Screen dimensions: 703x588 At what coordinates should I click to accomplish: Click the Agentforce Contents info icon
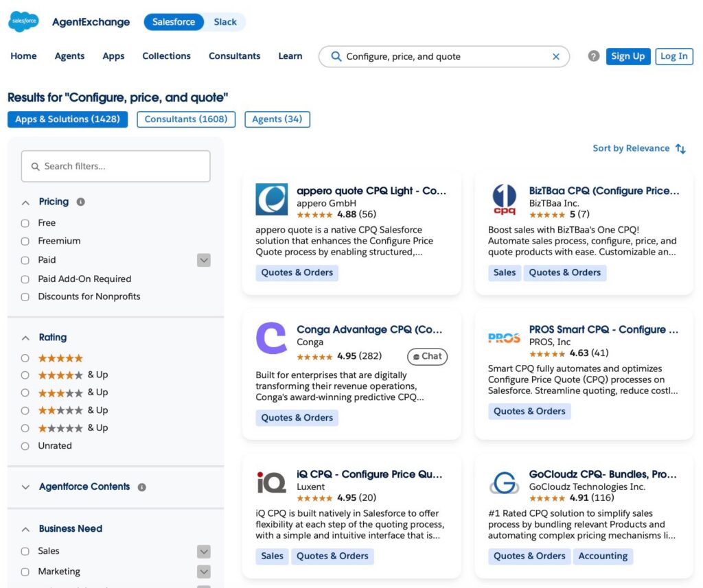(141, 487)
